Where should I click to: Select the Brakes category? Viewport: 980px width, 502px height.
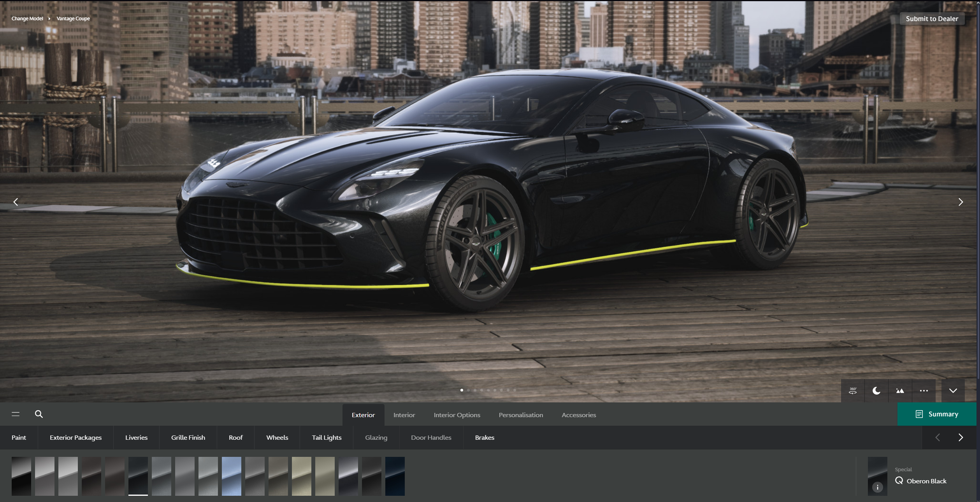[485, 437]
